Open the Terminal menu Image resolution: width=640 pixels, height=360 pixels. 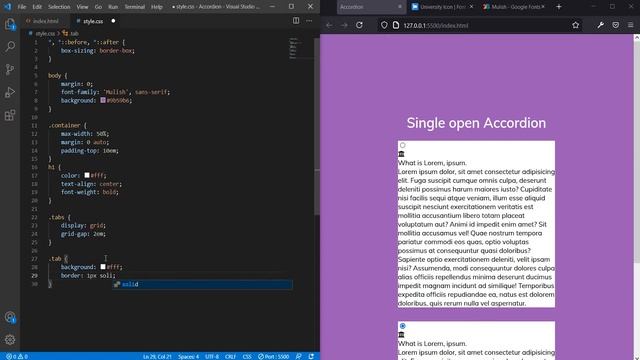pyautogui.click(x=135, y=7)
